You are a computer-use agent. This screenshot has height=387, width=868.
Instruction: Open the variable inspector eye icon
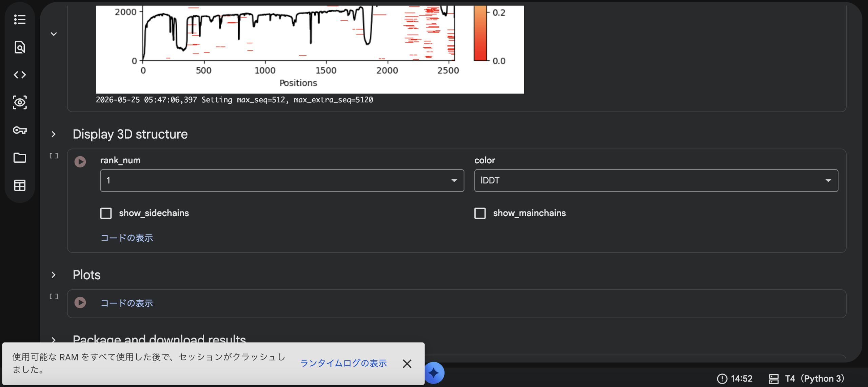coord(20,102)
